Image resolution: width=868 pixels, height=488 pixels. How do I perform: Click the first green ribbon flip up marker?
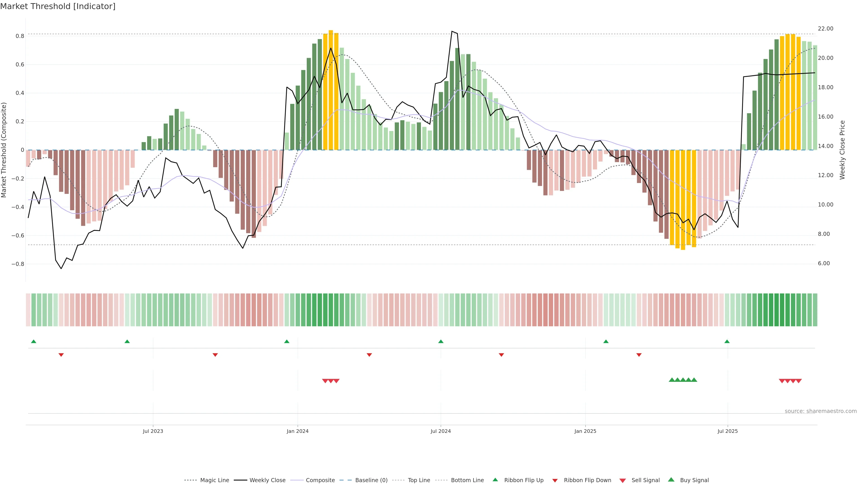pos(34,342)
